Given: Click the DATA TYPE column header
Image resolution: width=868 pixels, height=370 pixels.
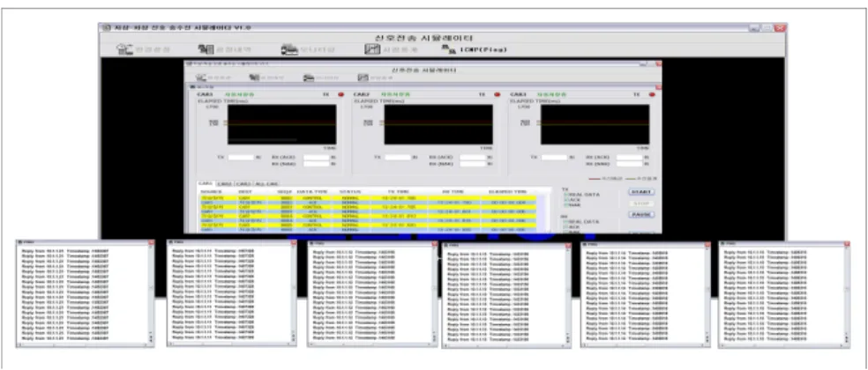Looking at the screenshot, I should pos(312,191).
